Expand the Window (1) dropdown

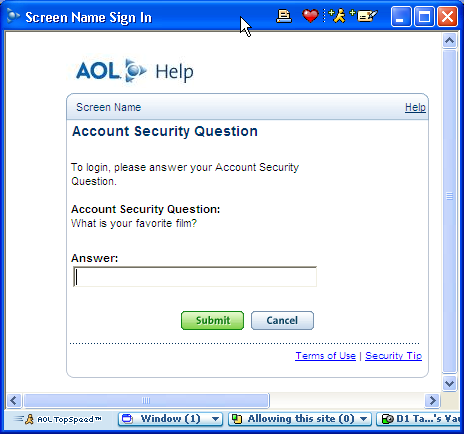click(216, 419)
